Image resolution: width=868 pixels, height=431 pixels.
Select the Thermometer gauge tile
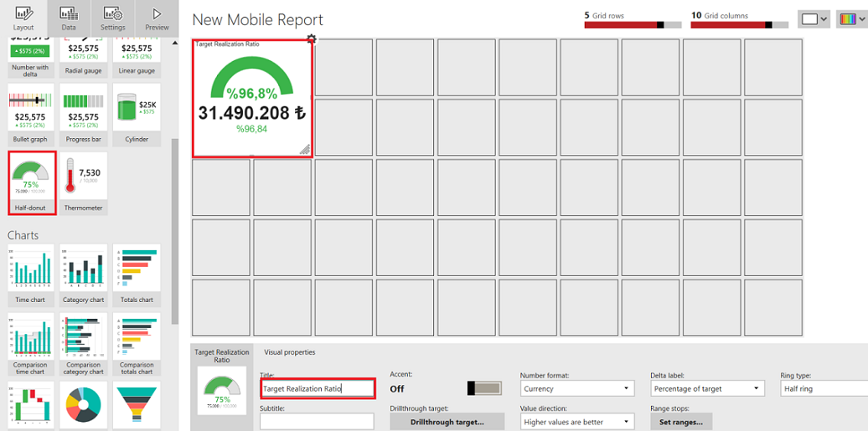(x=83, y=183)
